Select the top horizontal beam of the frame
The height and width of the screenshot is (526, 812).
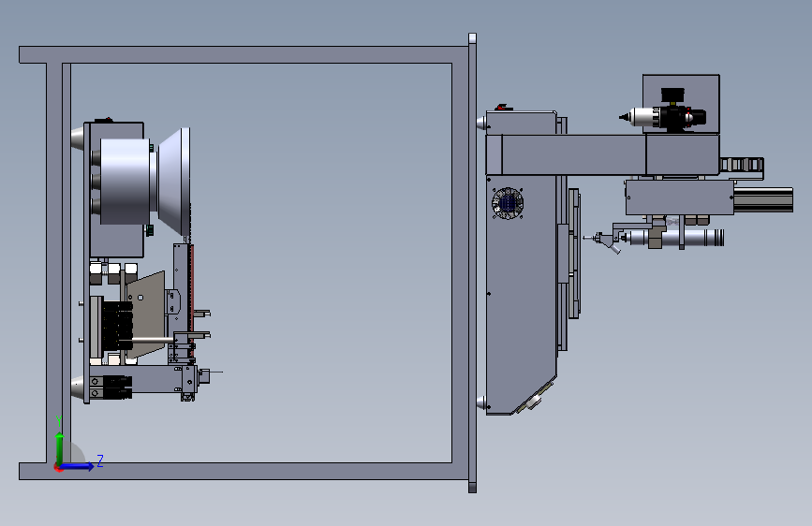244,55
